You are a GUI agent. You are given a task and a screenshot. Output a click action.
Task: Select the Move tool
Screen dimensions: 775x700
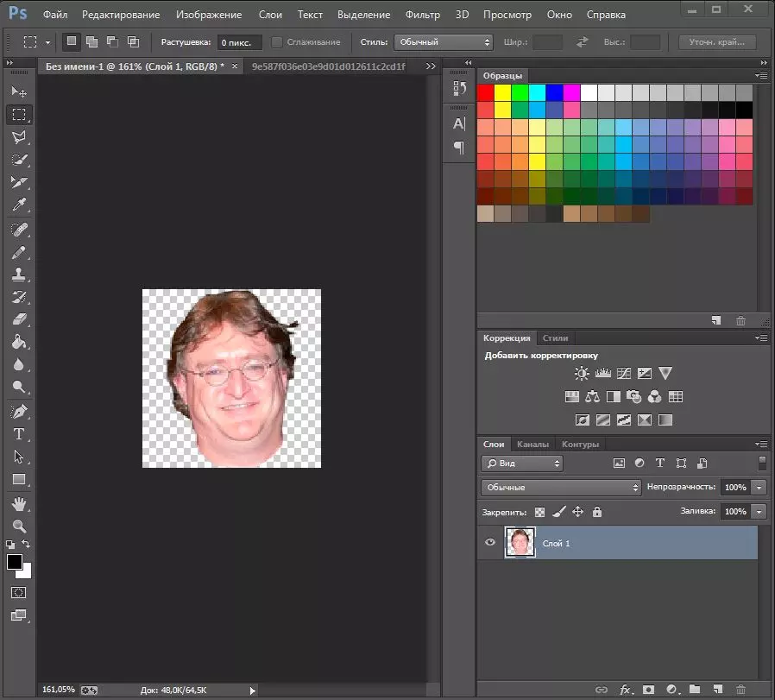click(x=19, y=91)
